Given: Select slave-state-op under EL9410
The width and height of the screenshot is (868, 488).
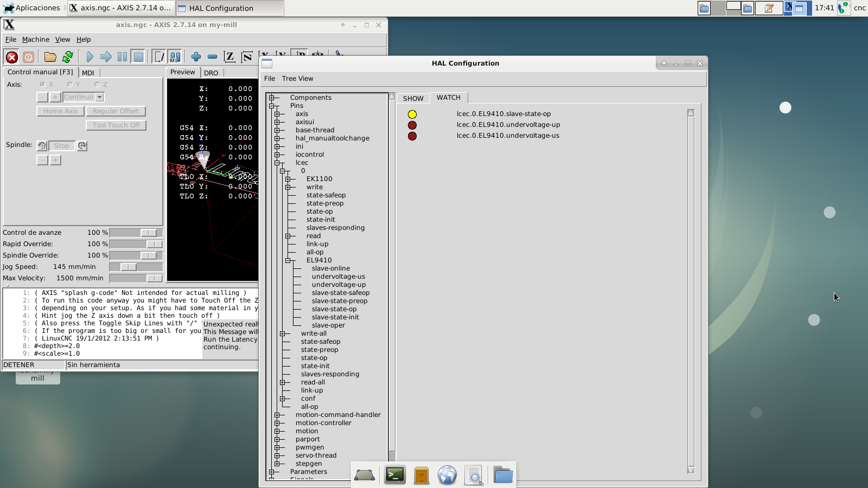Looking at the screenshot, I should pos(334,309).
